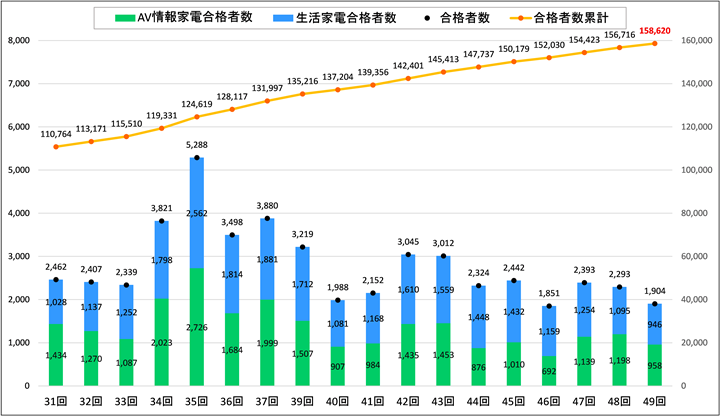Image resolution: width=720 pixels, height=416 pixels.
Task: Click the orange line point for 124,619
Action: click(x=197, y=117)
